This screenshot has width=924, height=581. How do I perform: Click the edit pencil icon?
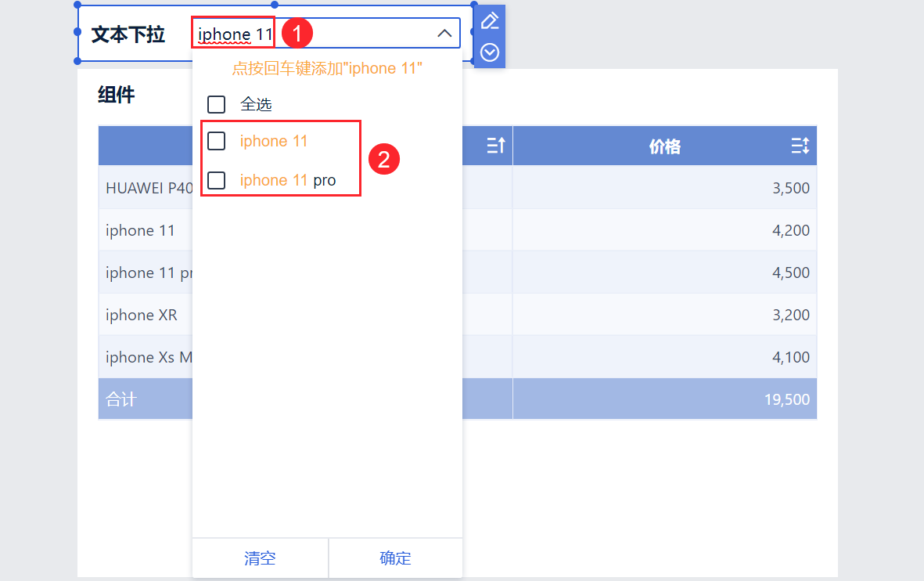[x=490, y=21]
